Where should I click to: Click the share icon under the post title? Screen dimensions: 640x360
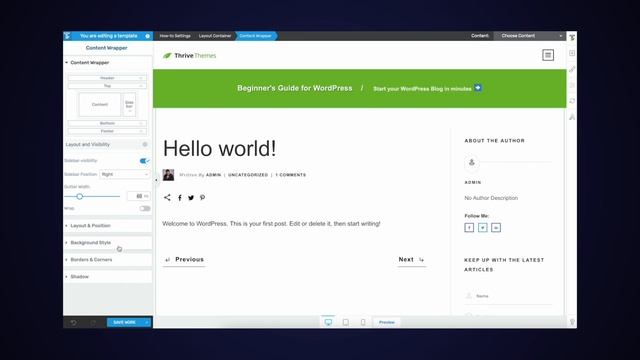[167, 198]
